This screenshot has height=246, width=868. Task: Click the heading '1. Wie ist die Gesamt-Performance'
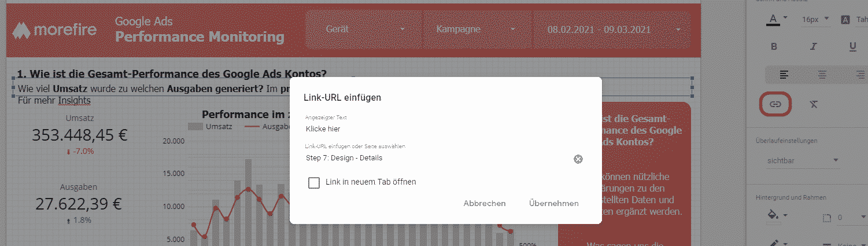[x=172, y=74]
